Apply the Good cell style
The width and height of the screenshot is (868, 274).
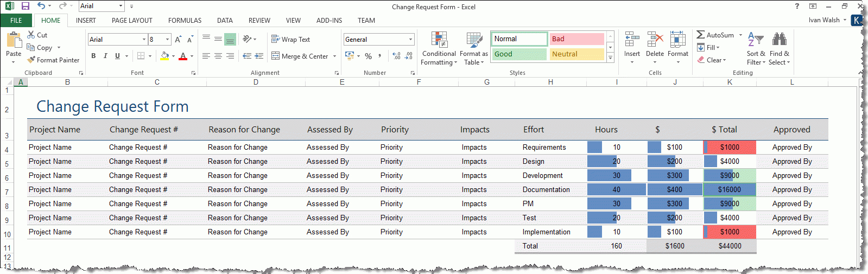[519, 54]
